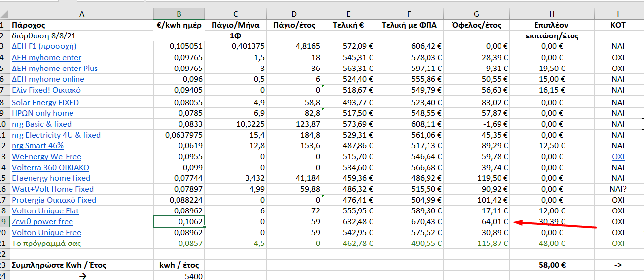644x280 pixels.
Task: Select the cell εκπτώση/έτος
Action: click(552, 36)
